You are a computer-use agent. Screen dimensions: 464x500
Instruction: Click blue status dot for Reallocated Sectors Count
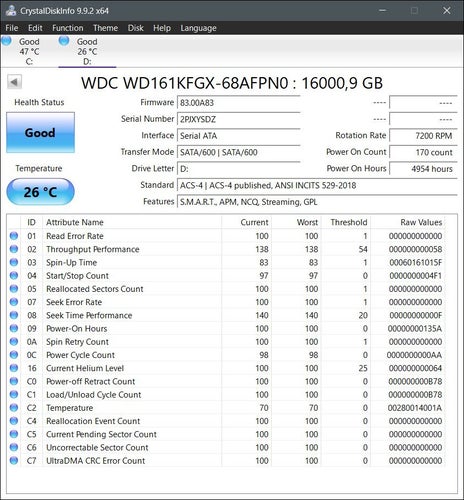tap(14, 289)
